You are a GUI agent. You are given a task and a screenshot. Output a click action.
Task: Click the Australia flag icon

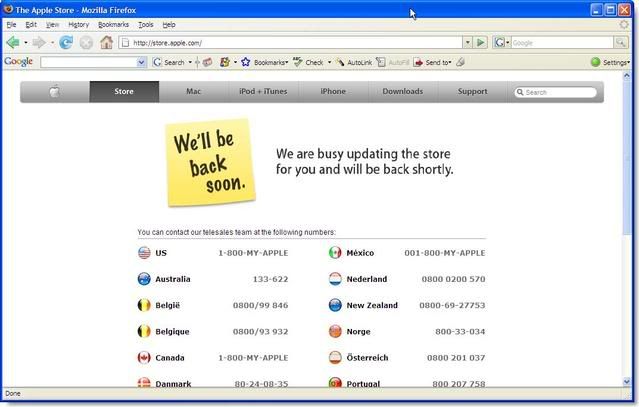point(144,279)
